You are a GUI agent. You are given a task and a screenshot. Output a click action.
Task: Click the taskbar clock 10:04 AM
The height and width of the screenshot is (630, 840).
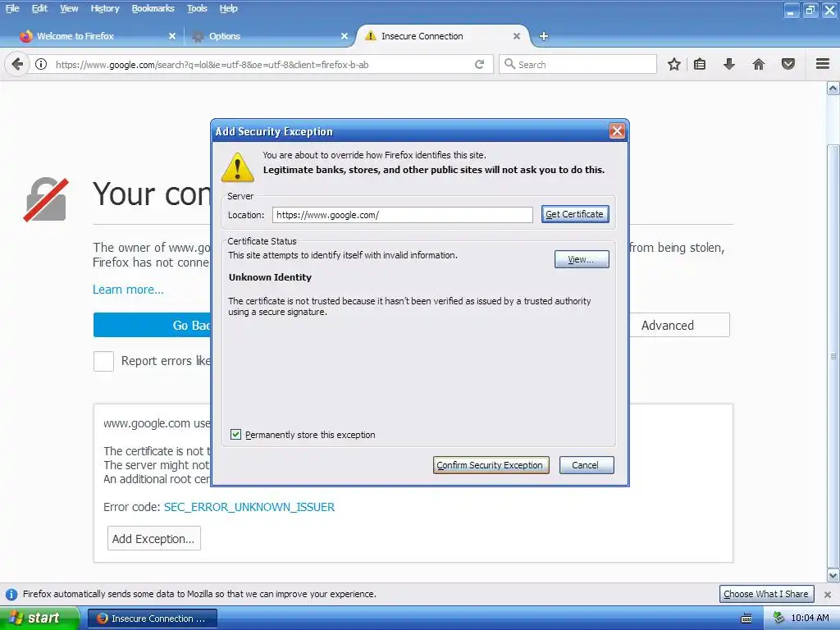tap(810, 619)
